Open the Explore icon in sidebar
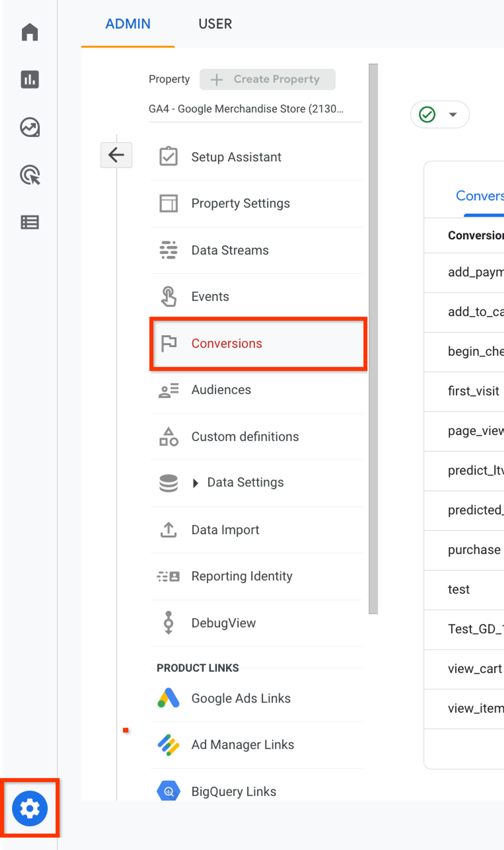The height and width of the screenshot is (850, 504). (x=30, y=127)
